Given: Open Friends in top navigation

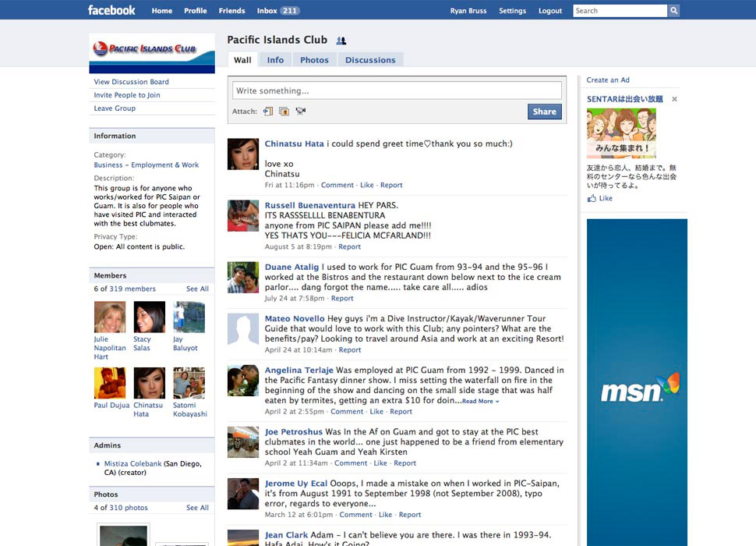Looking at the screenshot, I should click(x=232, y=11).
